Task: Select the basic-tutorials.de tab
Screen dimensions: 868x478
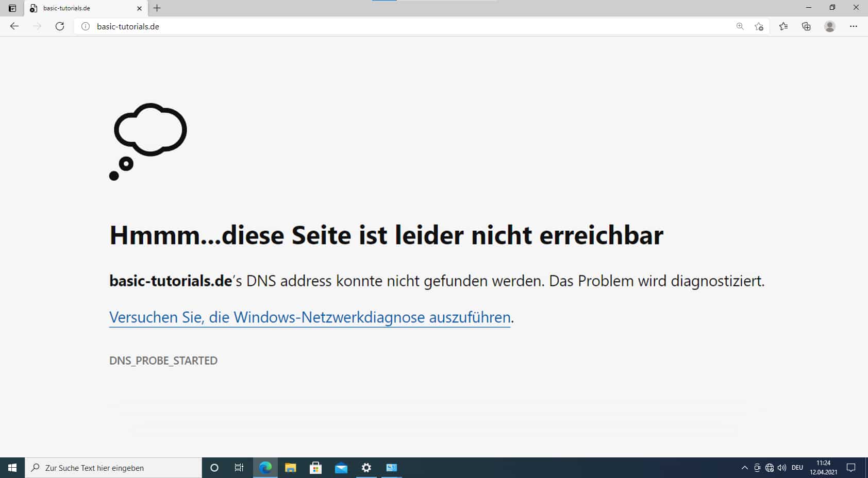Action: (77, 8)
